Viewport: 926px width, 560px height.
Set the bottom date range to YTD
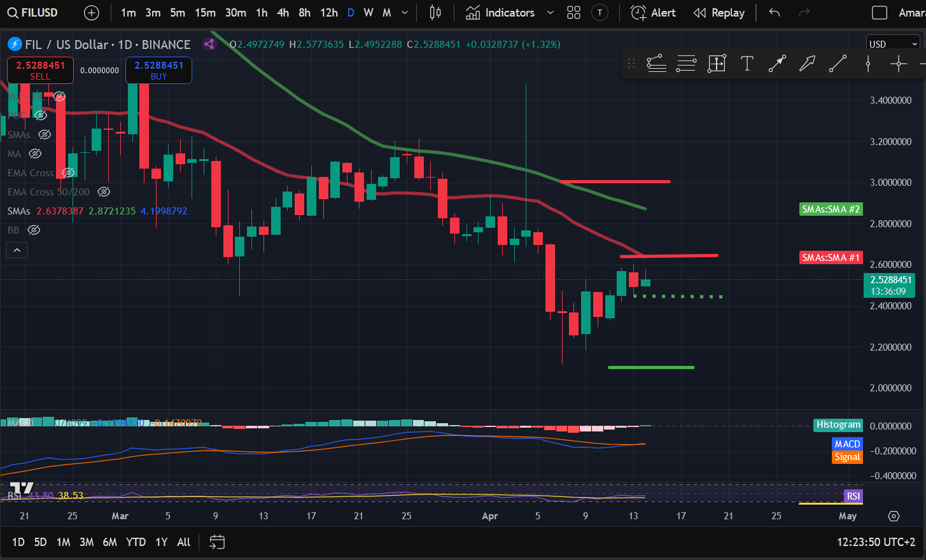click(x=136, y=542)
